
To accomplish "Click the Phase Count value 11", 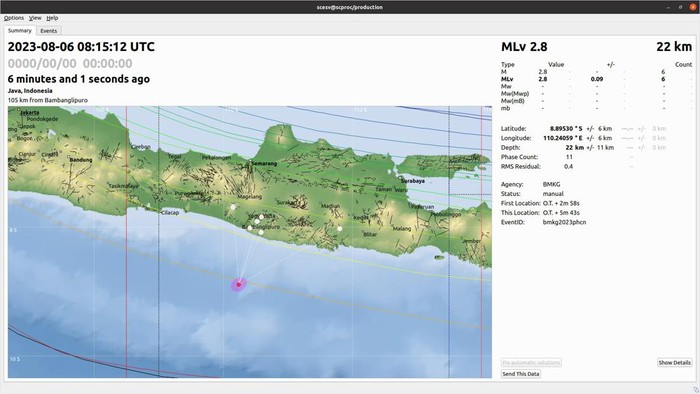I will coord(569,157).
